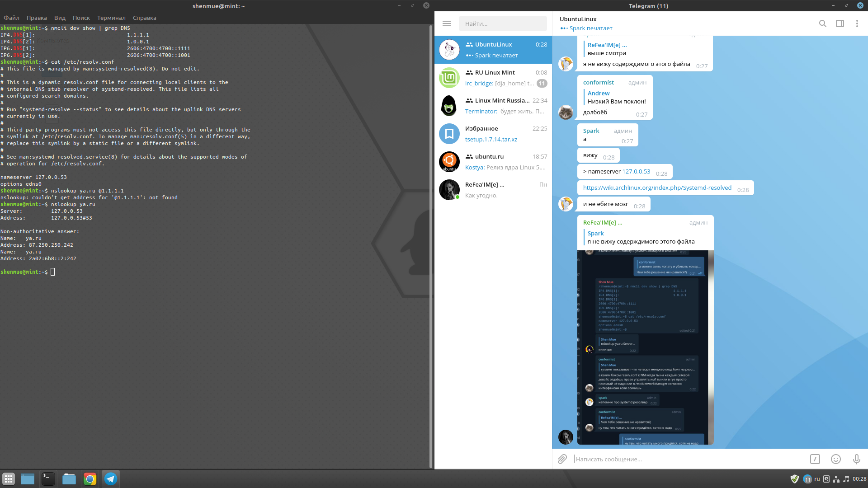
Task: Open file manager folder icon in taskbar
Action: click(69, 479)
